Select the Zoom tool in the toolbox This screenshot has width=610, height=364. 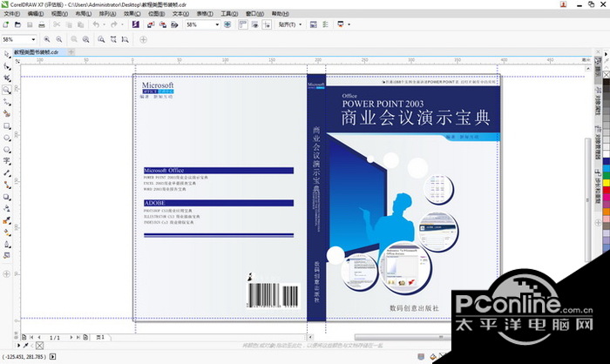pyautogui.click(x=7, y=90)
